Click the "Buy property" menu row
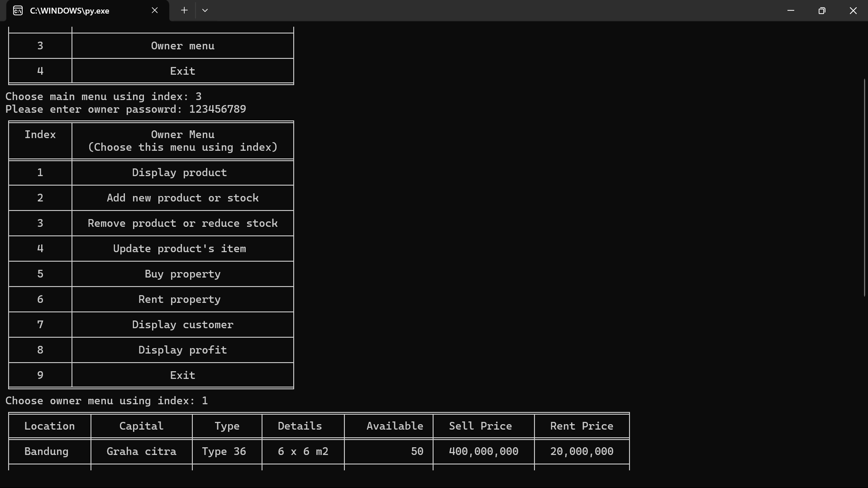This screenshot has height=488, width=868. click(x=182, y=274)
